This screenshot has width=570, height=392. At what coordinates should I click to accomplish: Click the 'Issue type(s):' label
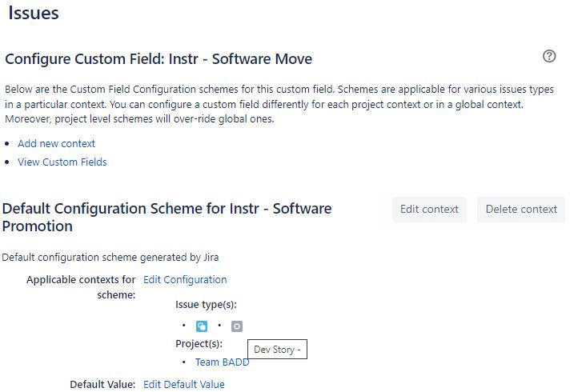click(x=206, y=305)
